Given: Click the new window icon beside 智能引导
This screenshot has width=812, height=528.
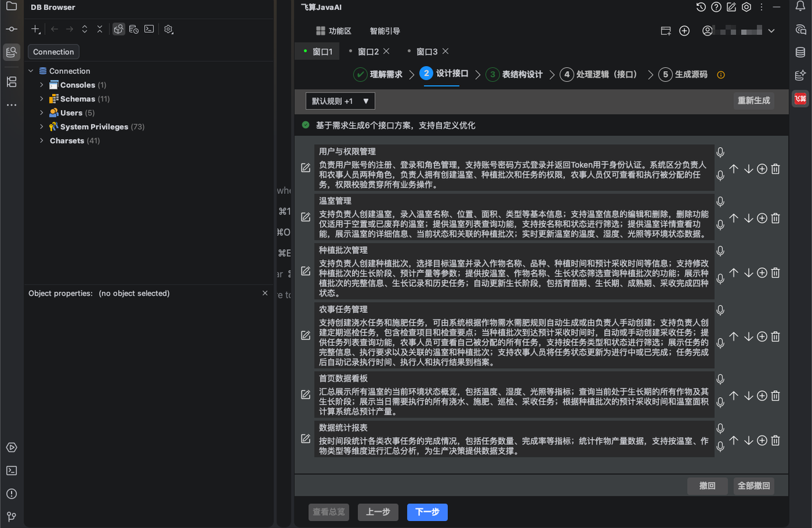Looking at the screenshot, I should (x=665, y=30).
